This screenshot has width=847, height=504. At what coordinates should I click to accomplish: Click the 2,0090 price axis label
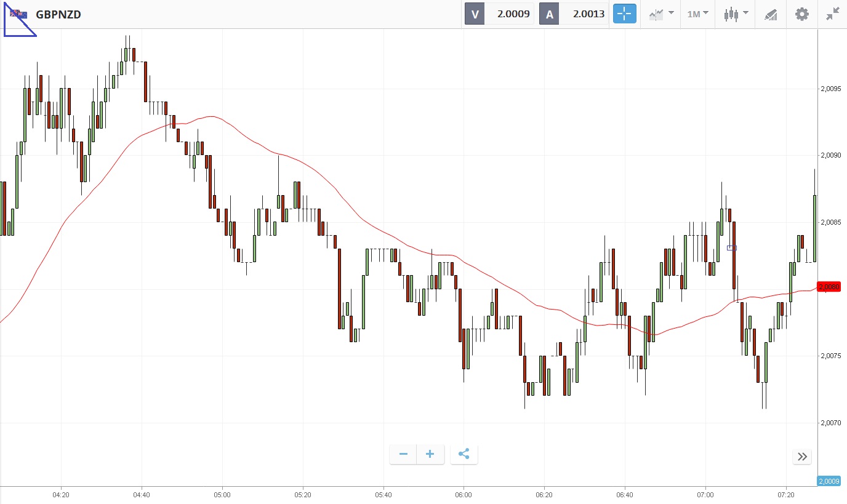(x=831, y=156)
